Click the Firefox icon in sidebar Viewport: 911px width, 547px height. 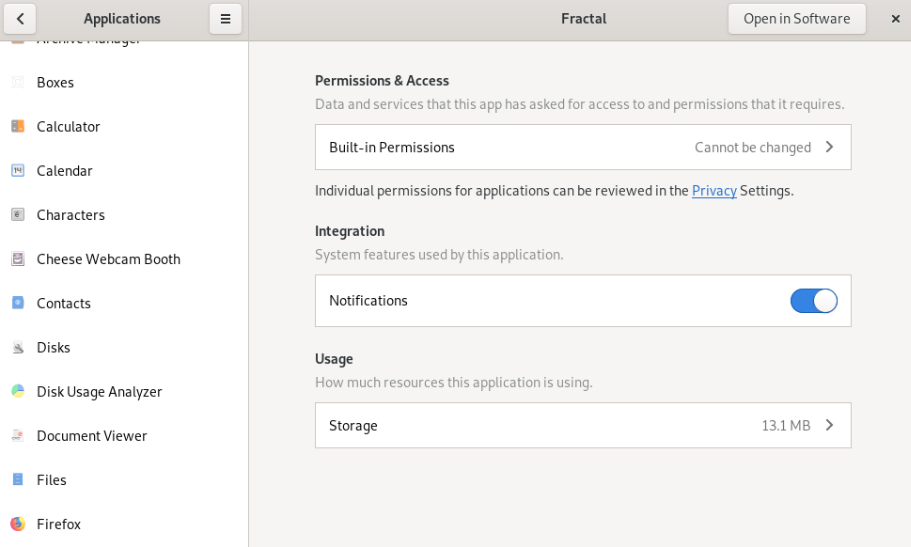(18, 524)
